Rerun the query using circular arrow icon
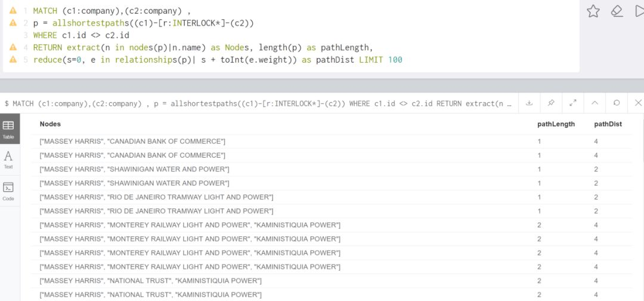 coord(617,103)
